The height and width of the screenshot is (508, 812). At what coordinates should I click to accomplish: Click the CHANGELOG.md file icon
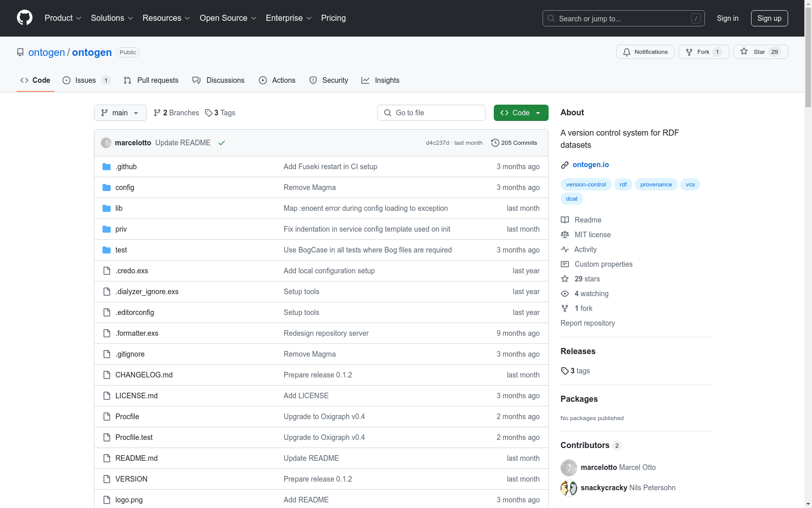[x=107, y=375]
